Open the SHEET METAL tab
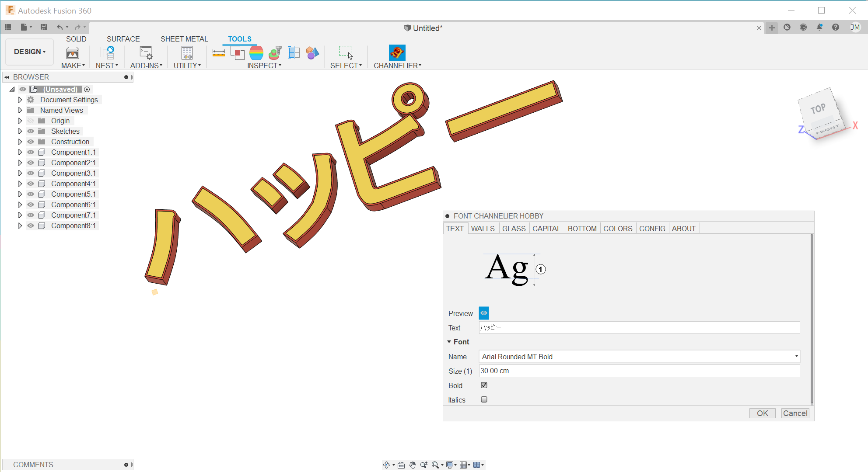The height and width of the screenshot is (472, 868). pos(184,39)
